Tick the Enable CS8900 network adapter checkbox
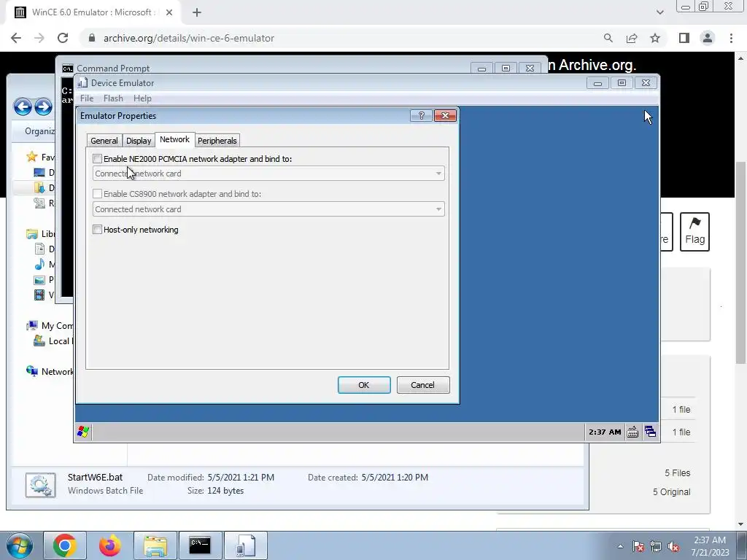 (x=97, y=194)
